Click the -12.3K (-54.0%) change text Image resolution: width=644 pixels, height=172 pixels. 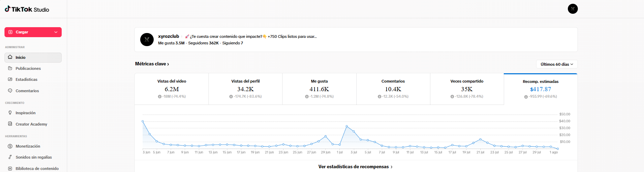[x=395, y=97]
